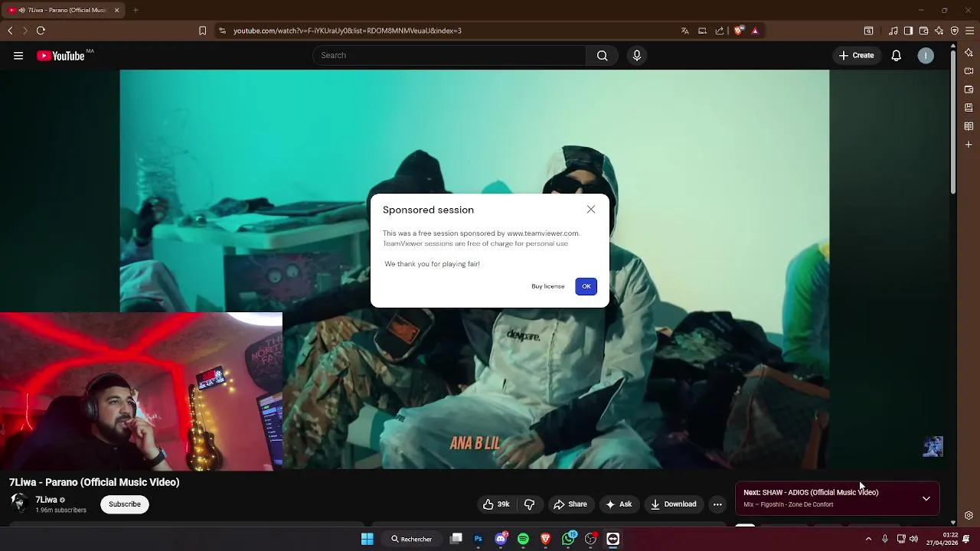This screenshot has width=980, height=551.
Task: Click the magnifier search button
Action: pos(603,55)
